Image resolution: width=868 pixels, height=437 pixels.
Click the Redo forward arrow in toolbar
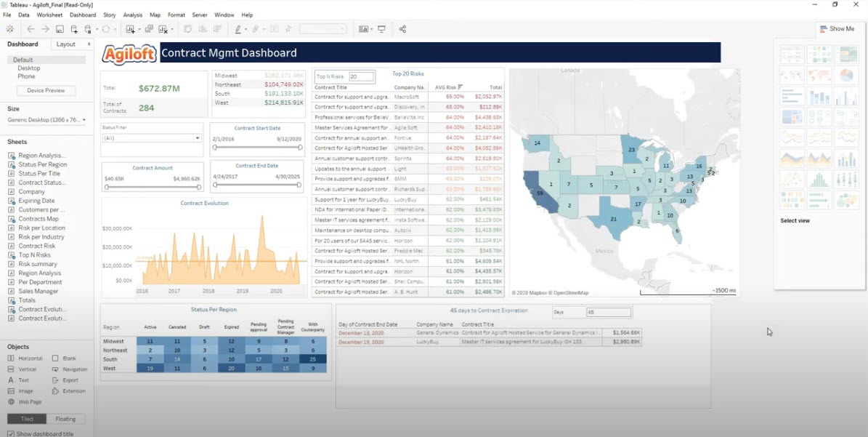45,29
